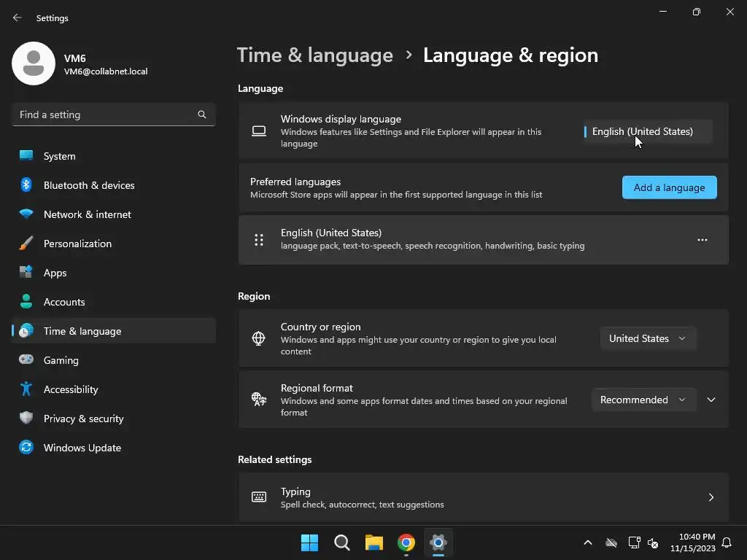Click the Bluetooth sidebar icon

click(26, 184)
